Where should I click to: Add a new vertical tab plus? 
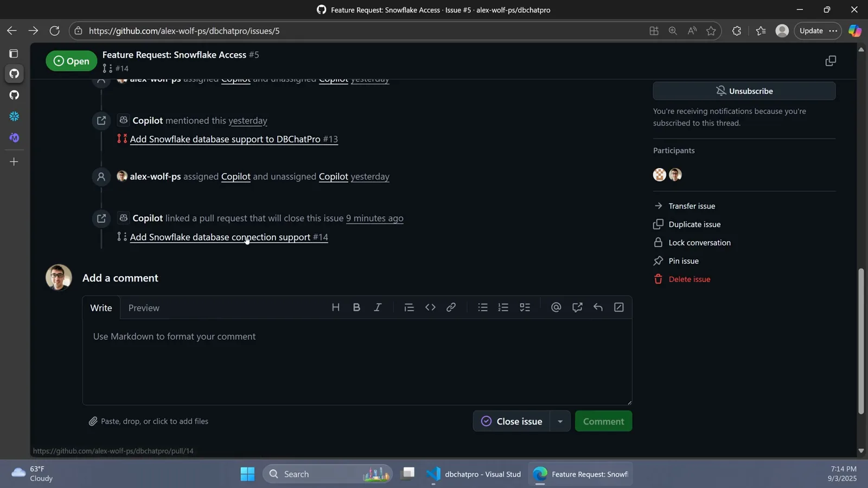point(14,162)
